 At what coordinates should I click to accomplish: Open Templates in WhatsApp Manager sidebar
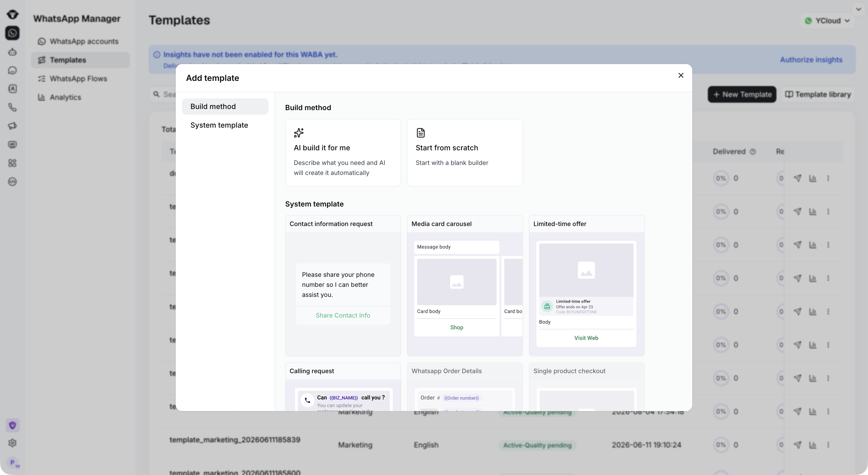coord(80,60)
